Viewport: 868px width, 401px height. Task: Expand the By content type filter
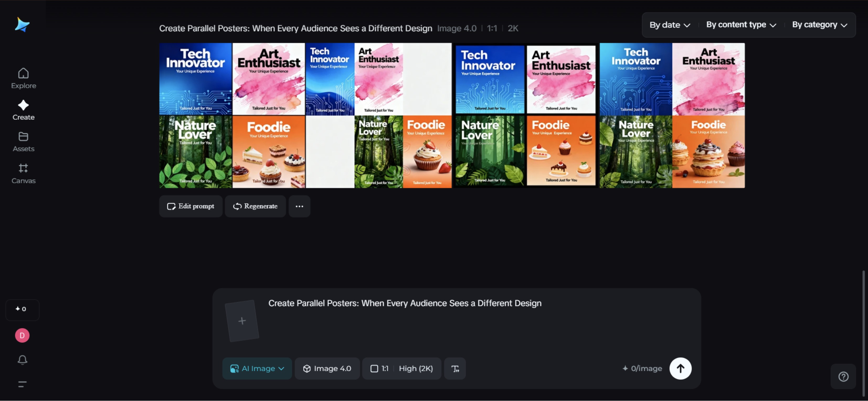[x=741, y=25]
